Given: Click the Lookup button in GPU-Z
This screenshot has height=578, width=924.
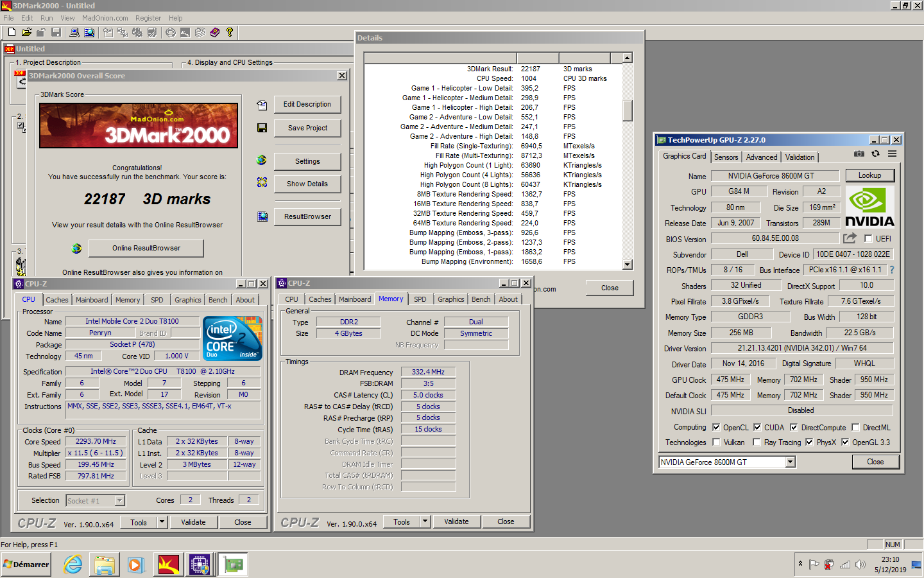Looking at the screenshot, I should 869,175.
